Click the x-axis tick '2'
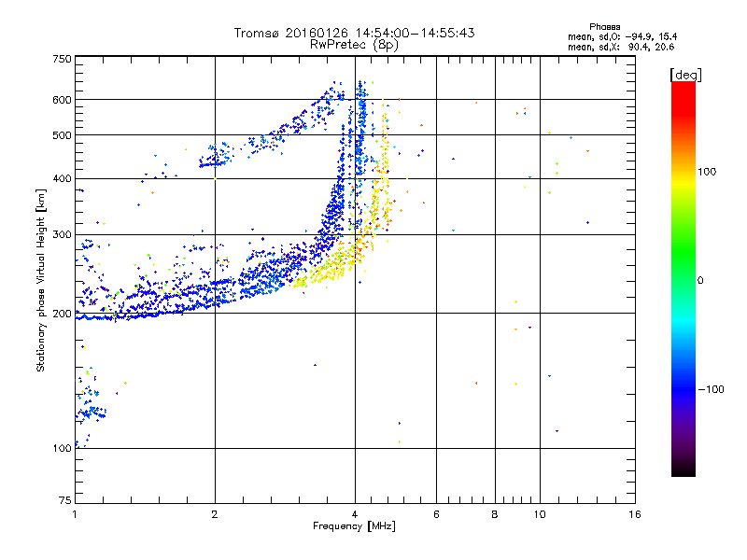Image resolution: width=747 pixels, height=560 pixels. click(x=215, y=514)
